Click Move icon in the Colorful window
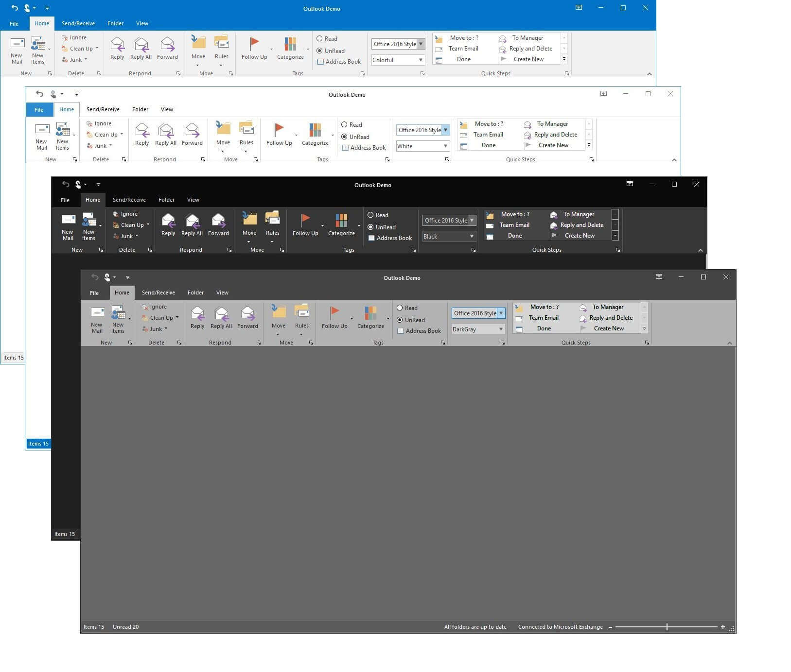Viewport: 791px width, 672px height. click(198, 43)
